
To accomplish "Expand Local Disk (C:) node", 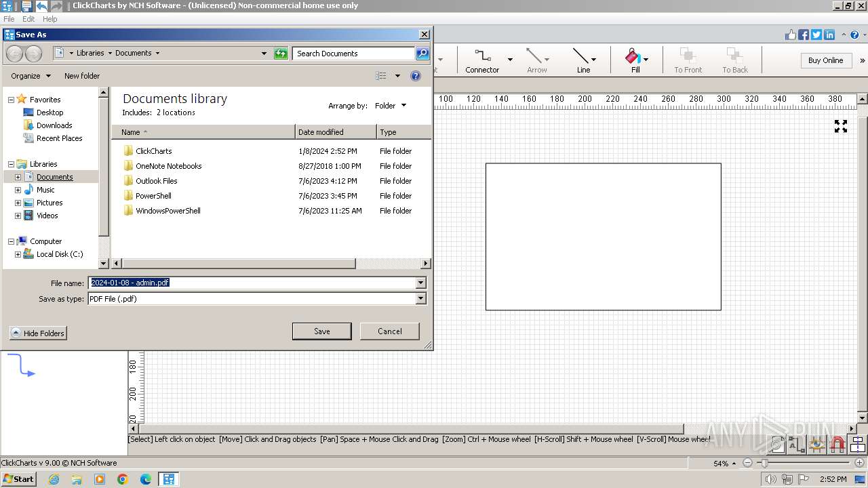I will [x=18, y=254].
